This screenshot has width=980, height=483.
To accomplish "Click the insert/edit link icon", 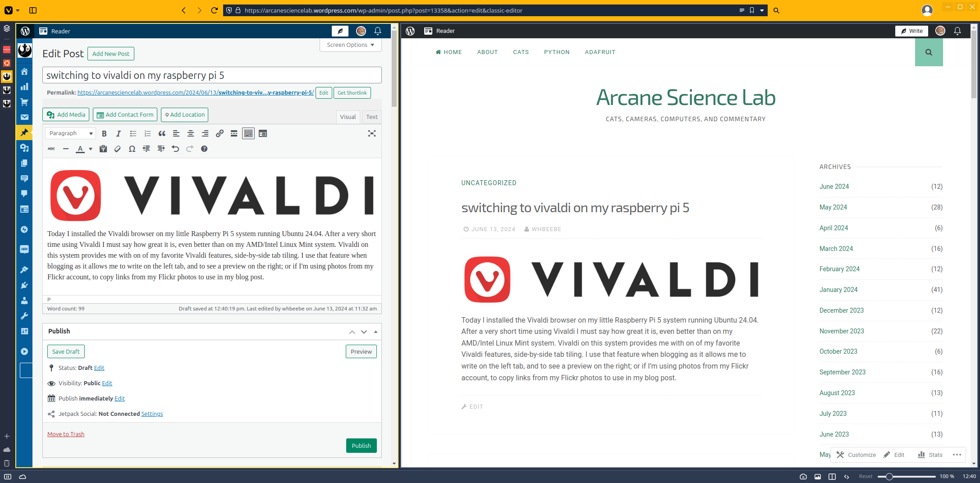I will 220,133.
